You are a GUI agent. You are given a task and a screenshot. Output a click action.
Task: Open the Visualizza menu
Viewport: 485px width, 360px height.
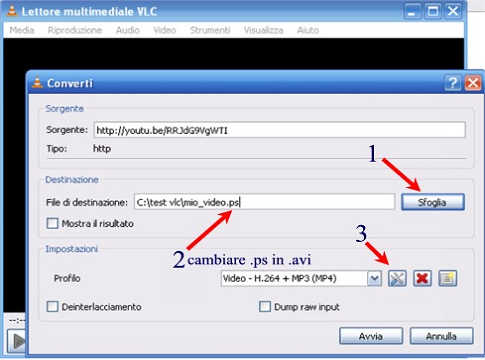(263, 30)
